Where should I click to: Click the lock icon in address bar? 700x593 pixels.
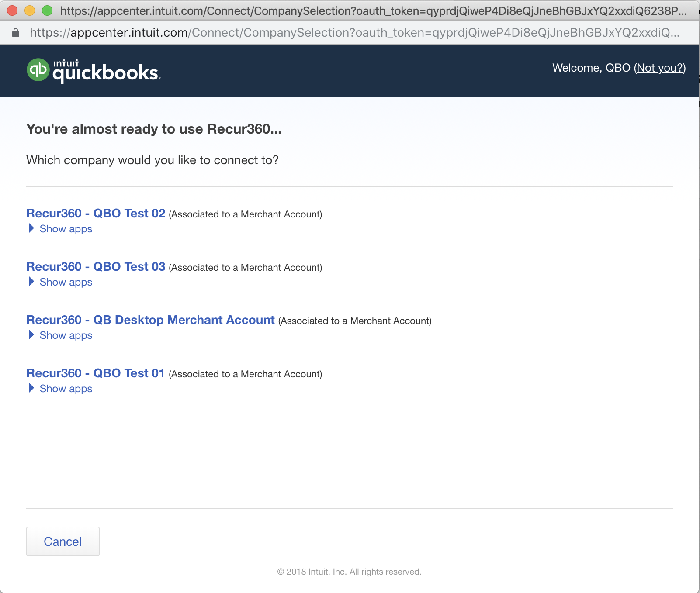point(16,33)
